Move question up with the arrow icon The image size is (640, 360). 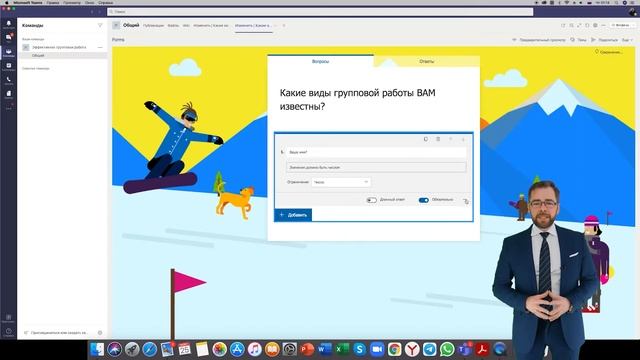pos(451,139)
